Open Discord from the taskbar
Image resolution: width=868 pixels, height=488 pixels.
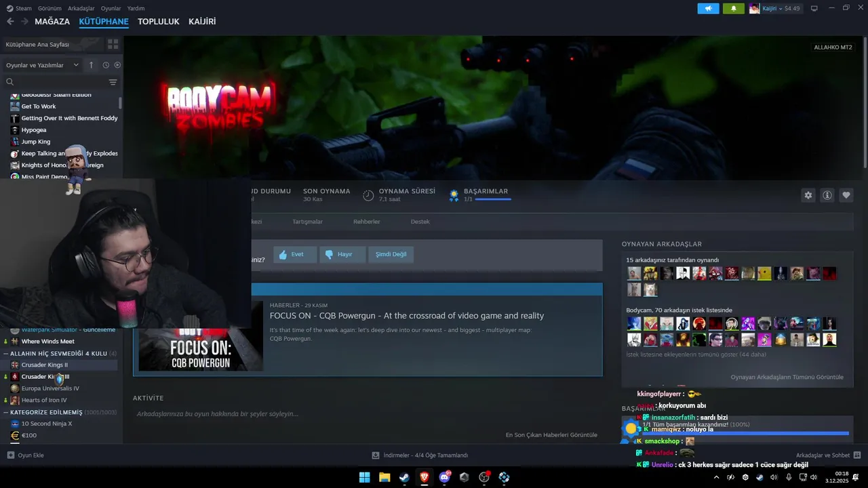point(444,477)
